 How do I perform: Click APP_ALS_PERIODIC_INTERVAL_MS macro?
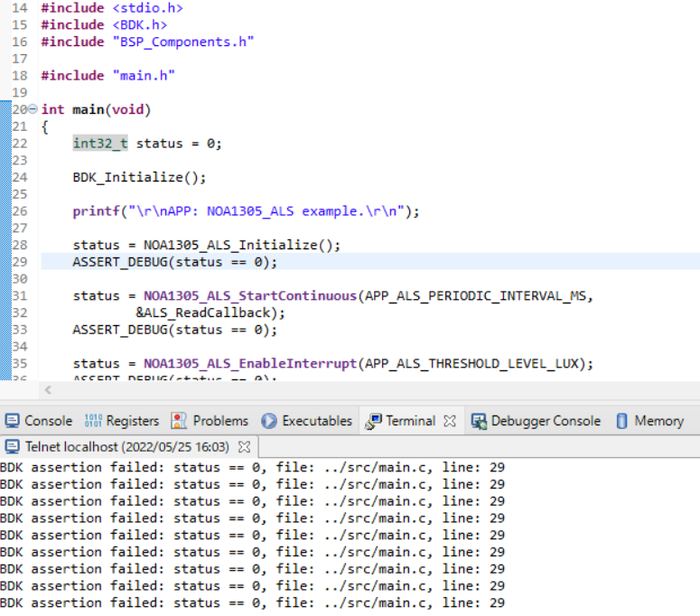tap(475, 296)
